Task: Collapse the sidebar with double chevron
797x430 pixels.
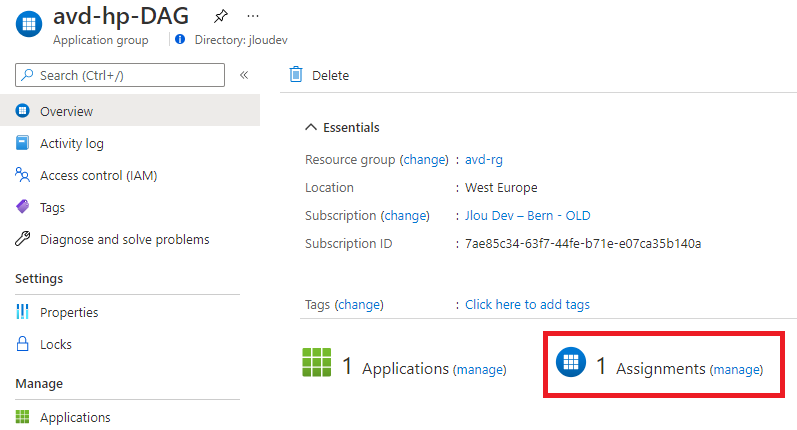Action: [244, 75]
